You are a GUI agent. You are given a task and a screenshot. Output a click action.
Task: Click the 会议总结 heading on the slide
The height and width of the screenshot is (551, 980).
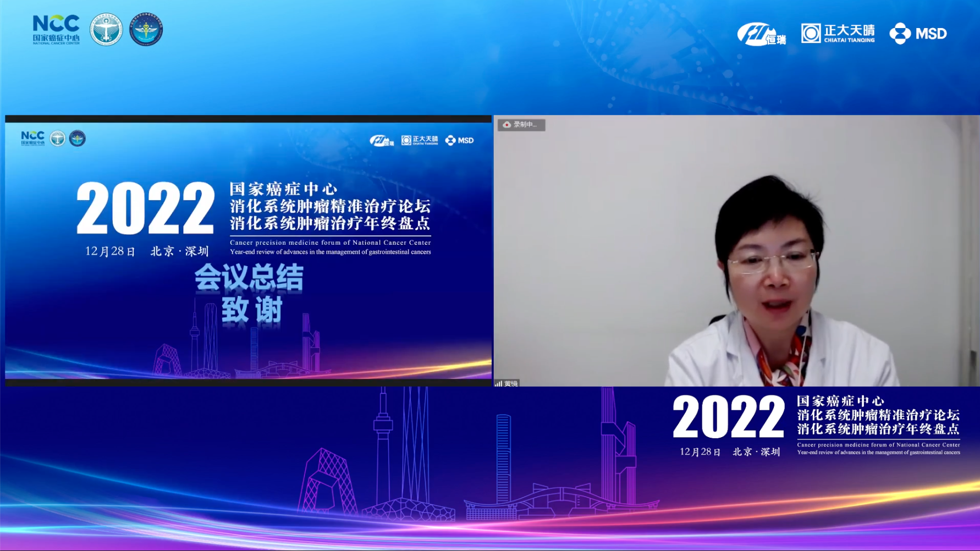pos(249,277)
